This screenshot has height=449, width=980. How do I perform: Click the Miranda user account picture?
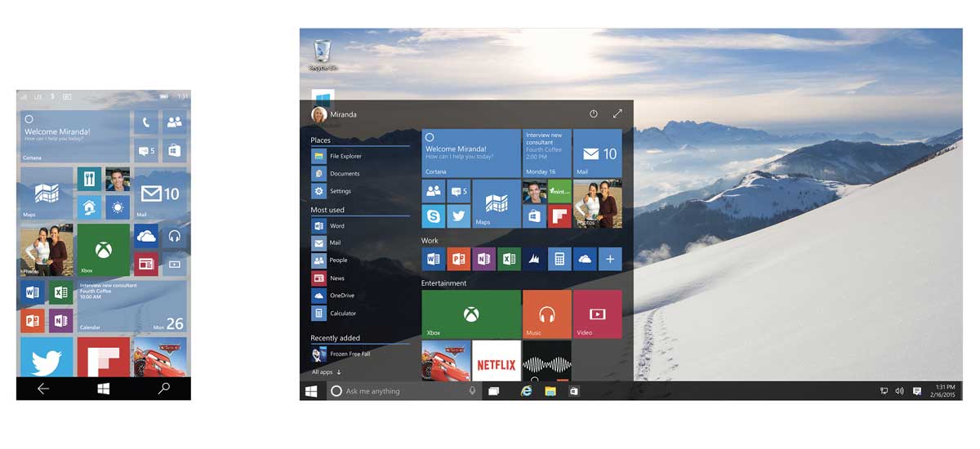(x=318, y=114)
